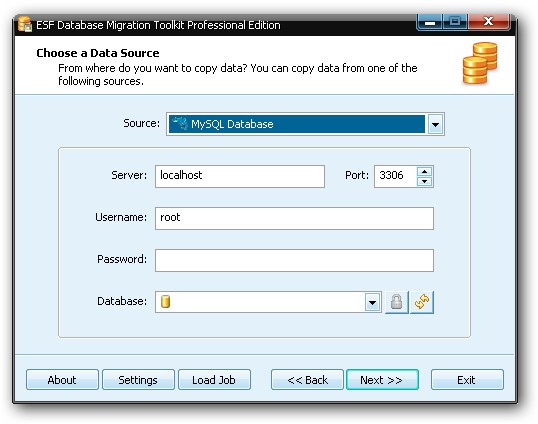
Task: Decrease the Port value with down arrow
Action: (x=425, y=181)
